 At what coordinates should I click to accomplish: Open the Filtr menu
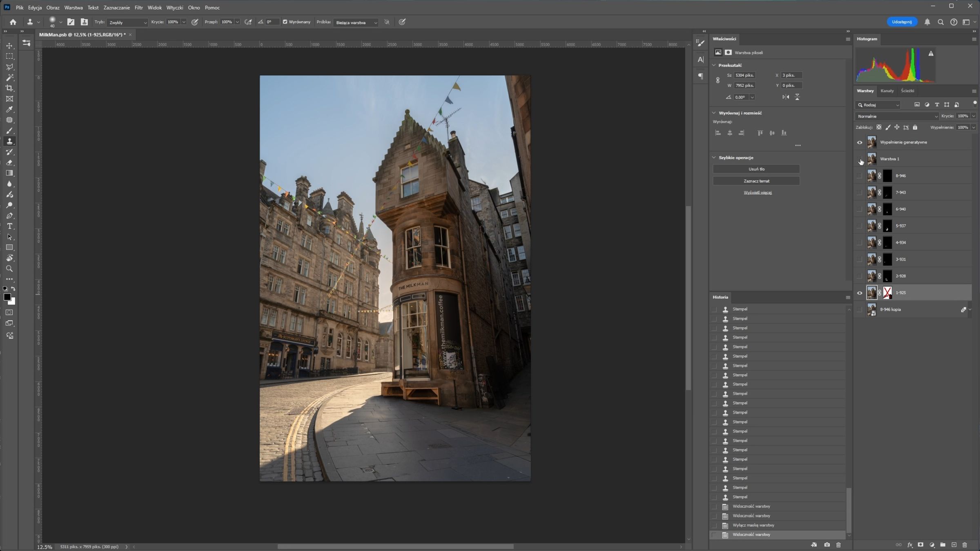[138, 7]
